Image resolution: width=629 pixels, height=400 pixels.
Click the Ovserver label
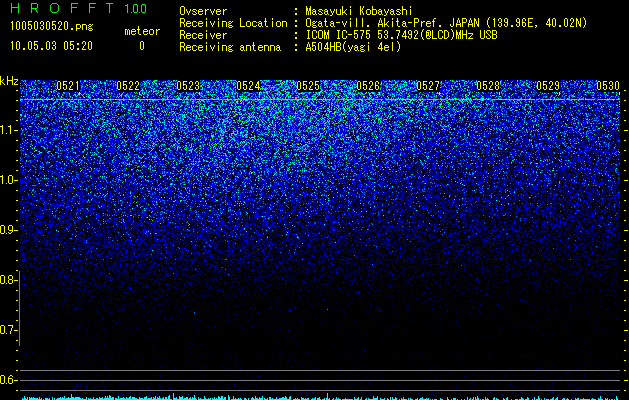pyautogui.click(x=203, y=11)
